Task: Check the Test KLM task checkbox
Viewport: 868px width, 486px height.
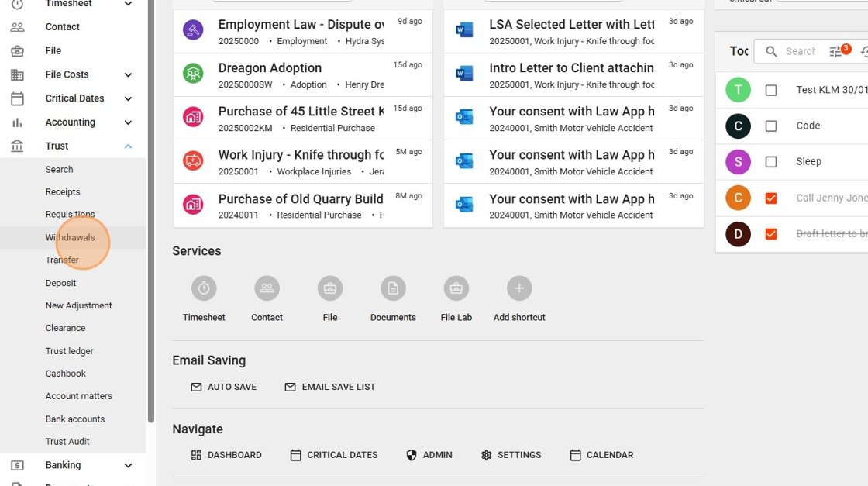Action: (x=771, y=90)
